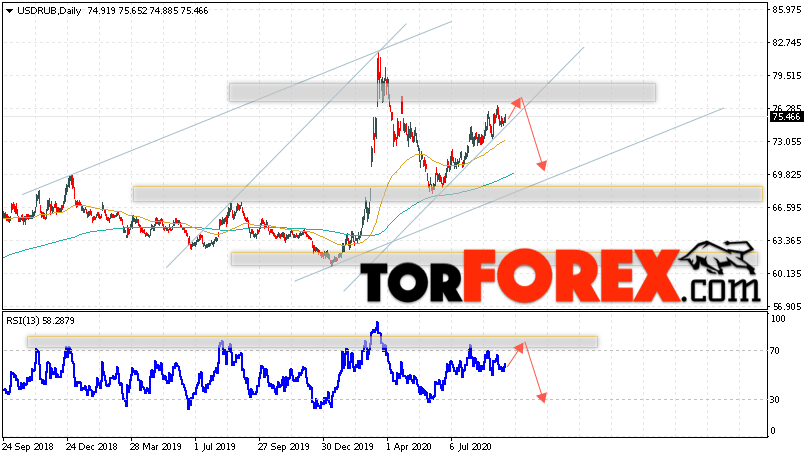Select the RSI 30 level label

coord(775,400)
